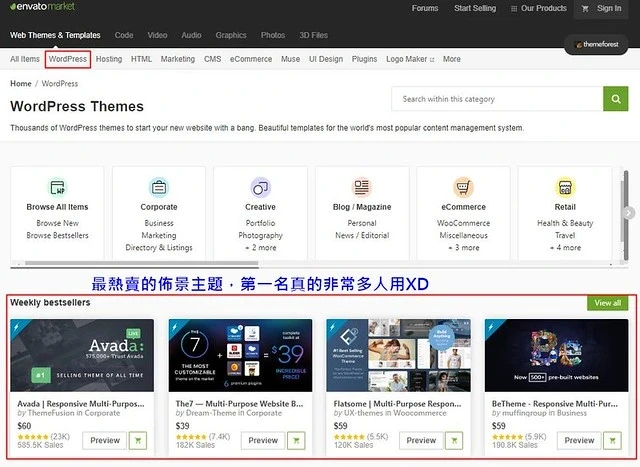Screen dimensions: 640x467
Task: Click the Browse Bestsellers link
Action: click(x=57, y=235)
